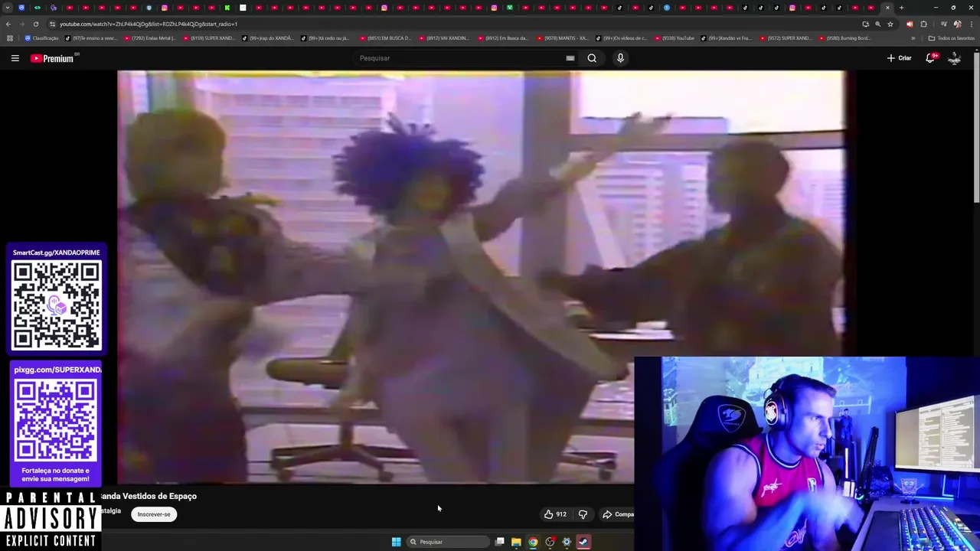Switch to the green K icon tab
This screenshot has width=980, height=551.
[x=227, y=8]
